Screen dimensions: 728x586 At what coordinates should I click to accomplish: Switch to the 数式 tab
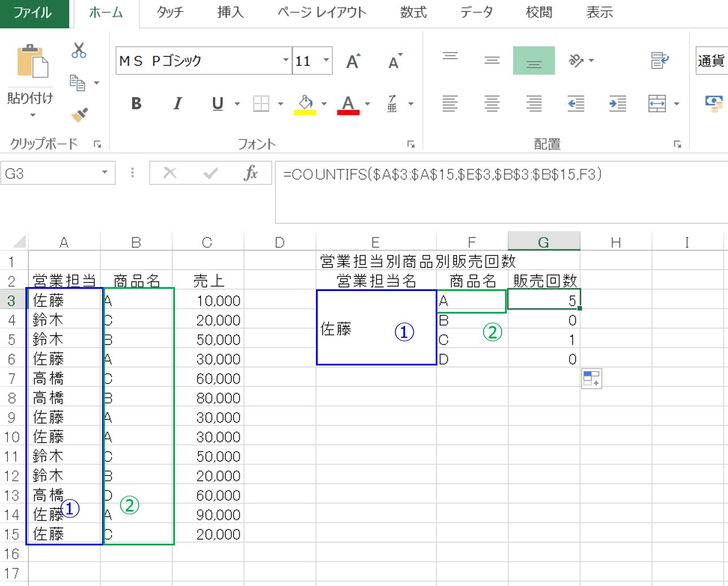point(413,12)
